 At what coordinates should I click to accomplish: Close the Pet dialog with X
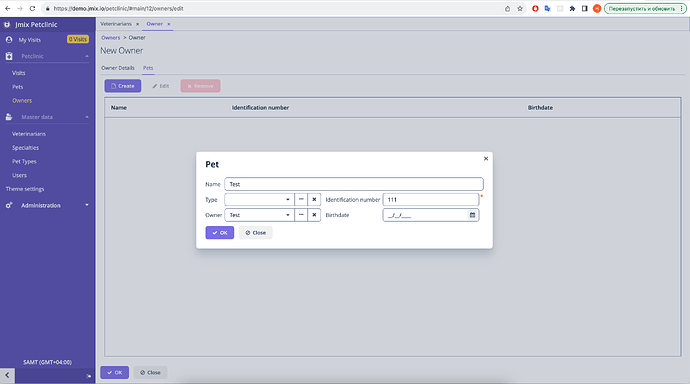486,158
